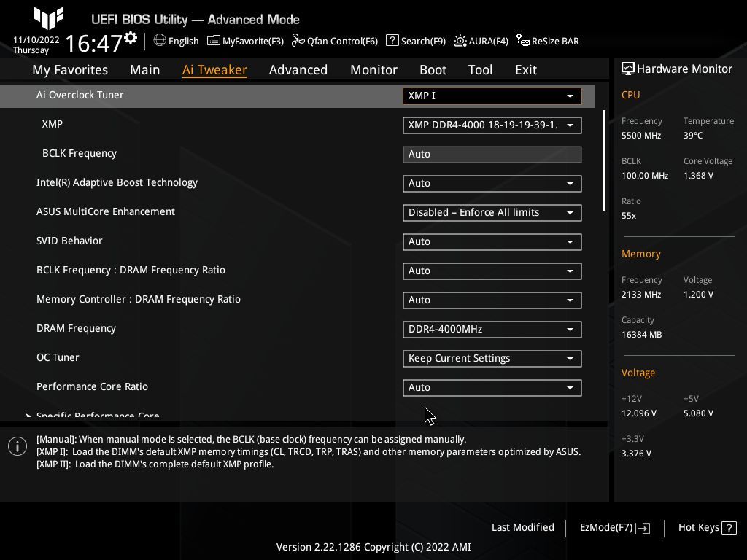Open Qfan Control fan icon
Image resolution: width=747 pixels, height=560 pixels.
point(298,41)
